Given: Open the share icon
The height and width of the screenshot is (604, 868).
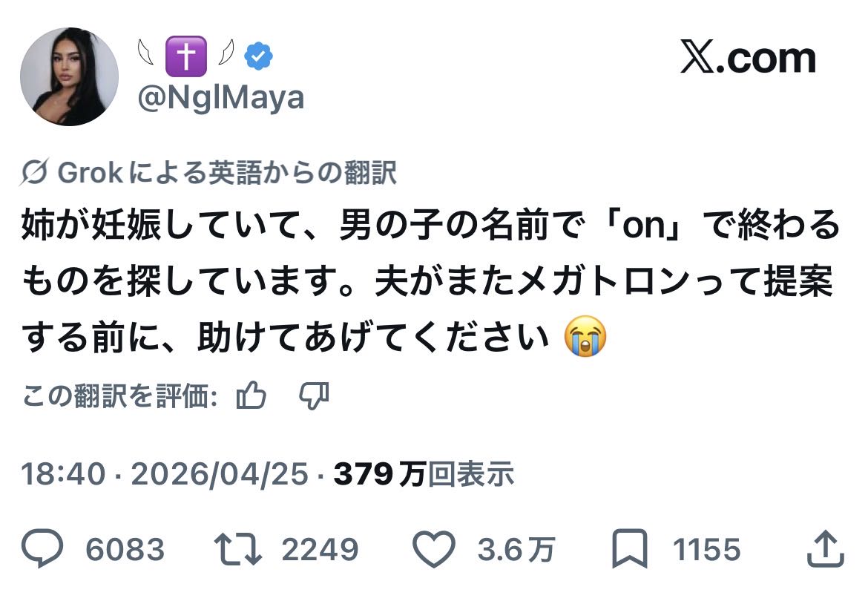Looking at the screenshot, I should click(x=824, y=550).
